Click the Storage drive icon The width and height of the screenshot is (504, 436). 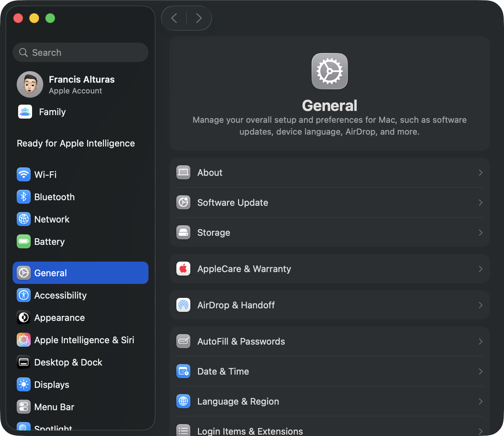(x=183, y=233)
